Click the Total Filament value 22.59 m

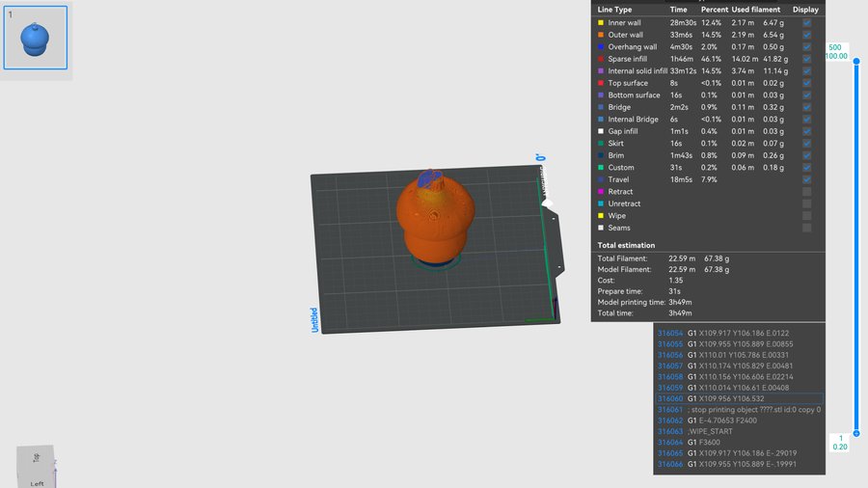point(682,258)
